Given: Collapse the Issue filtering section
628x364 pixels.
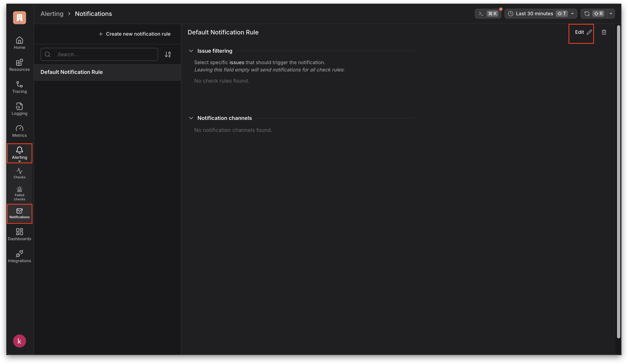Looking at the screenshot, I should (191, 51).
